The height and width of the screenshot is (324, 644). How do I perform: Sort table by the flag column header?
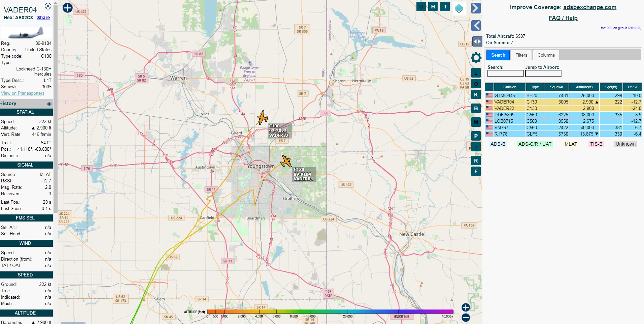coord(489,87)
